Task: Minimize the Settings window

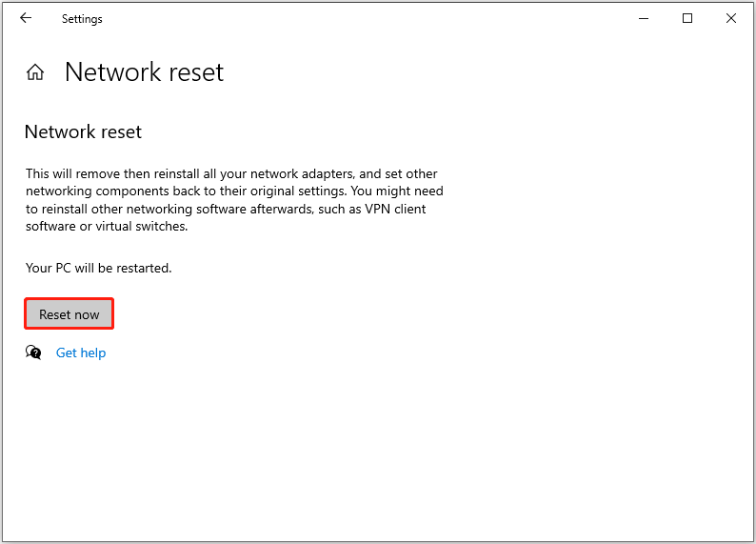Action: coord(644,18)
